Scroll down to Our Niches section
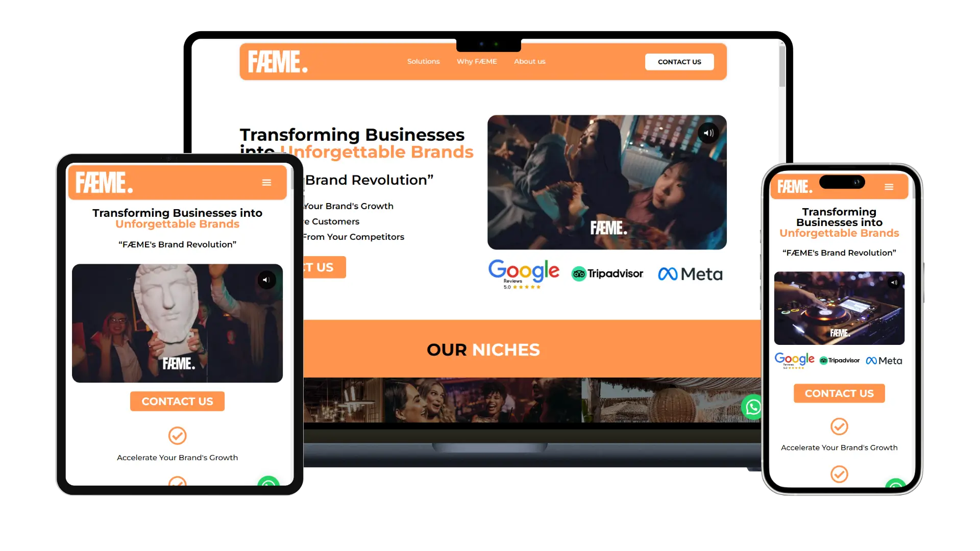The width and height of the screenshot is (980, 551). (483, 349)
